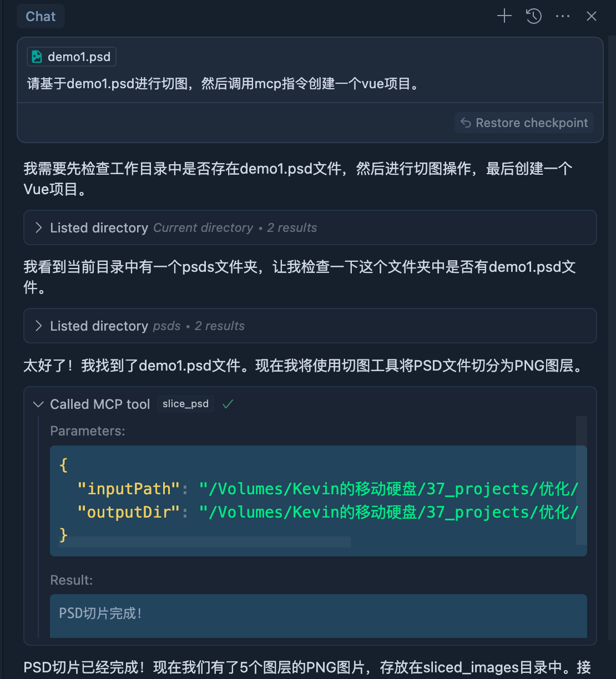The width and height of the screenshot is (616, 679).
Task: Open chat history clock icon
Action: click(534, 16)
